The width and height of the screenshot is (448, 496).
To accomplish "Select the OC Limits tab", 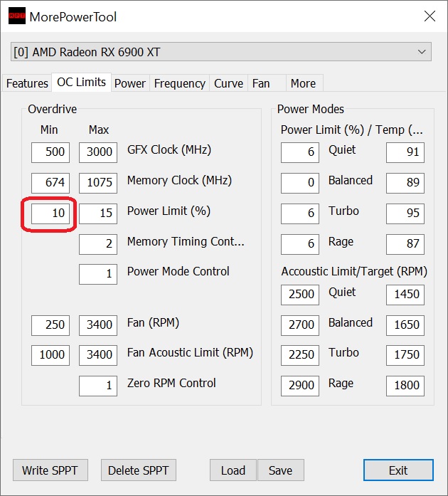I will [81, 83].
